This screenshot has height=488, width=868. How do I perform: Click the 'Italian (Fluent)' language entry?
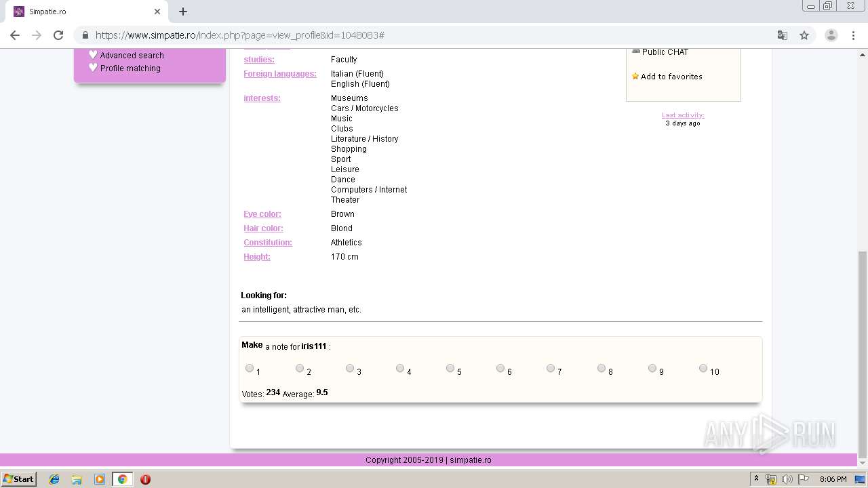(357, 74)
